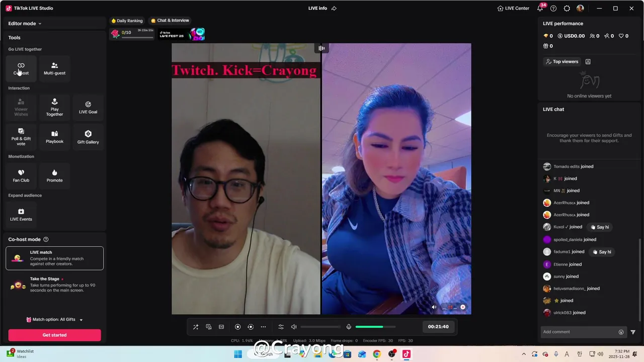
Task: Click the icon next to Top viewers
Action: pos(588,61)
